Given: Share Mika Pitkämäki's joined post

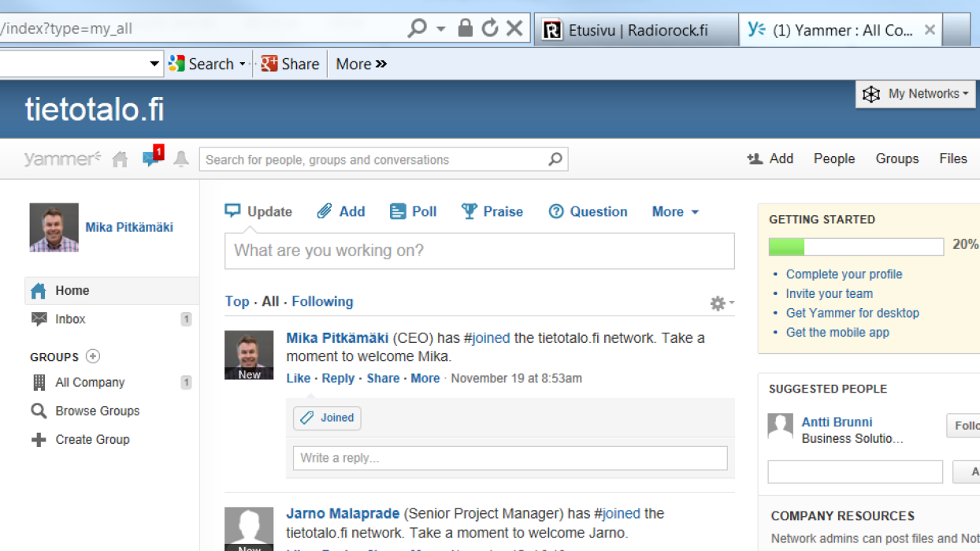Looking at the screenshot, I should pos(383,378).
